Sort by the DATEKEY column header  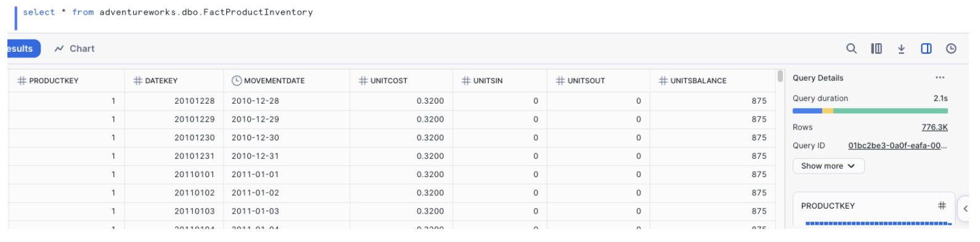(x=174, y=81)
